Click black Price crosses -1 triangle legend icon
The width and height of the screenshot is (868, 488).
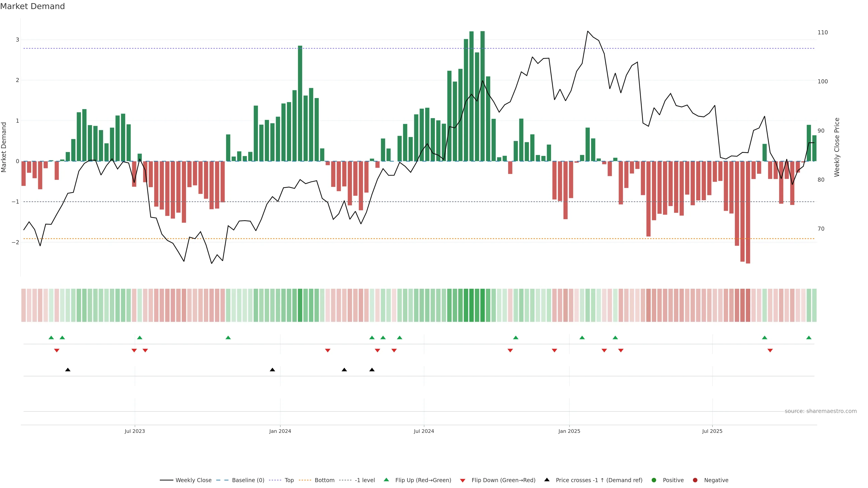point(547,480)
